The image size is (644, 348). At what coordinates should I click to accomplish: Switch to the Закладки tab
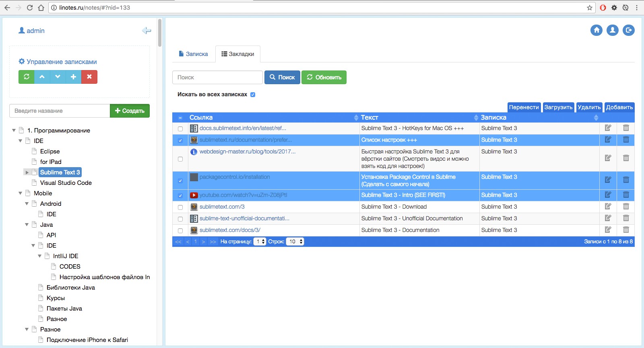pyautogui.click(x=238, y=54)
